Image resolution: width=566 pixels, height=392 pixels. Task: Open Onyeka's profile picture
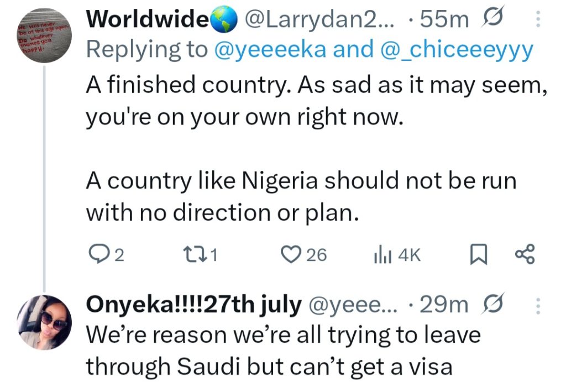click(43, 321)
